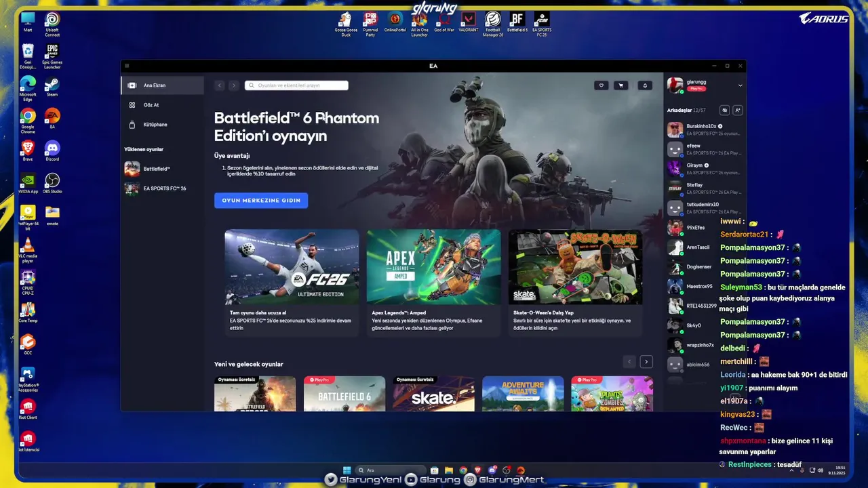Select friend Steflay

pyautogui.click(x=705, y=188)
